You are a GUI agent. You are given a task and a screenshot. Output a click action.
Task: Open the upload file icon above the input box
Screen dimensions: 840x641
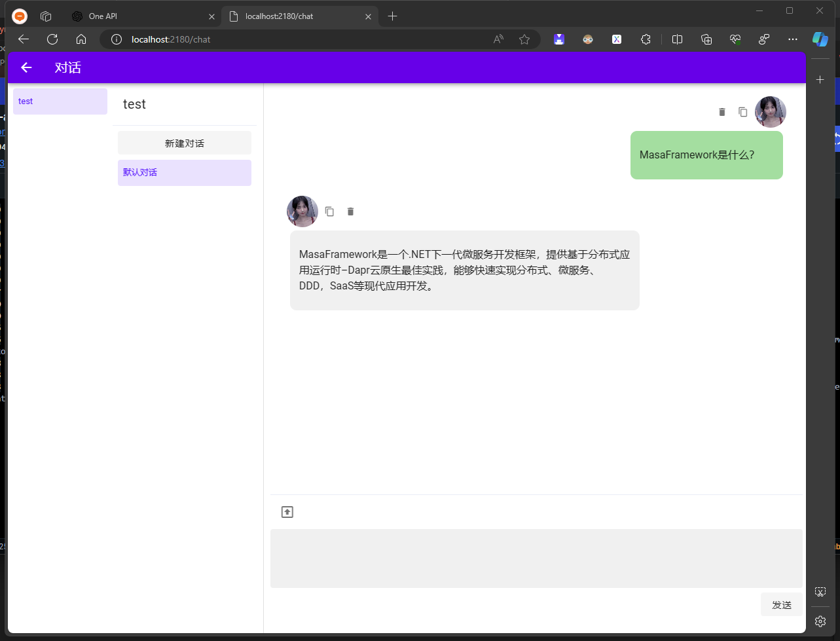point(287,512)
